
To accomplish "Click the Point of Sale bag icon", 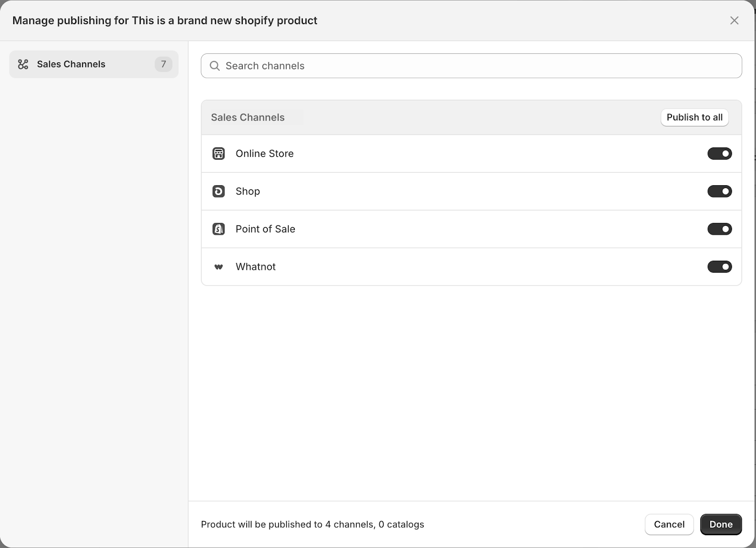I will pyautogui.click(x=218, y=229).
